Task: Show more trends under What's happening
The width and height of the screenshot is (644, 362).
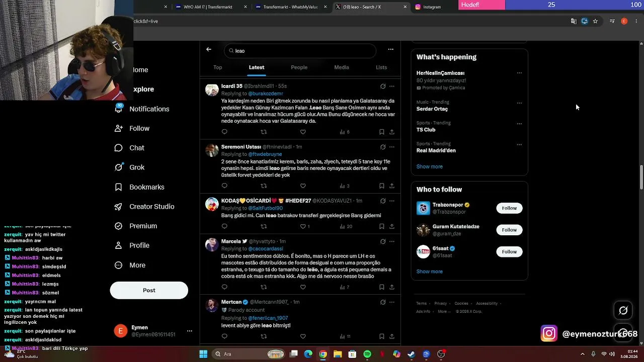Action: click(430, 166)
